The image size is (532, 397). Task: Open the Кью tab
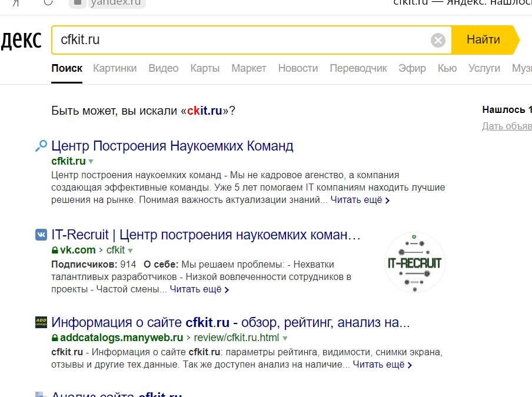[x=447, y=68]
